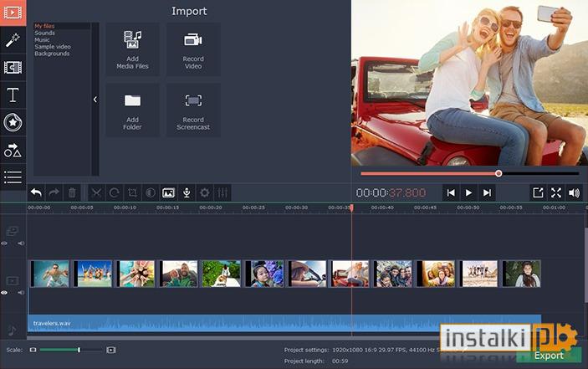This screenshot has height=369, width=588.
Task: Open the Titles text tab
Action: coord(13,95)
